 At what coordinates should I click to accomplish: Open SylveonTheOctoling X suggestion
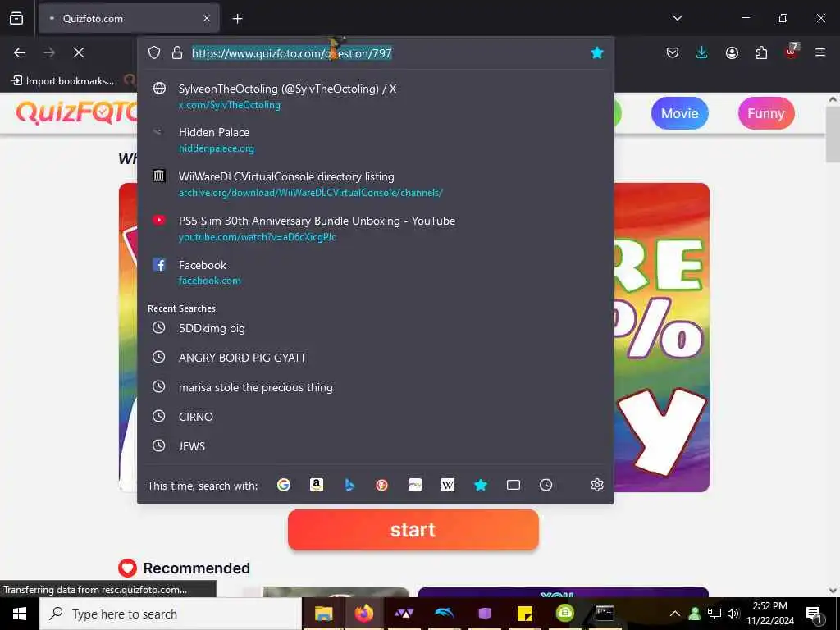coord(376,97)
